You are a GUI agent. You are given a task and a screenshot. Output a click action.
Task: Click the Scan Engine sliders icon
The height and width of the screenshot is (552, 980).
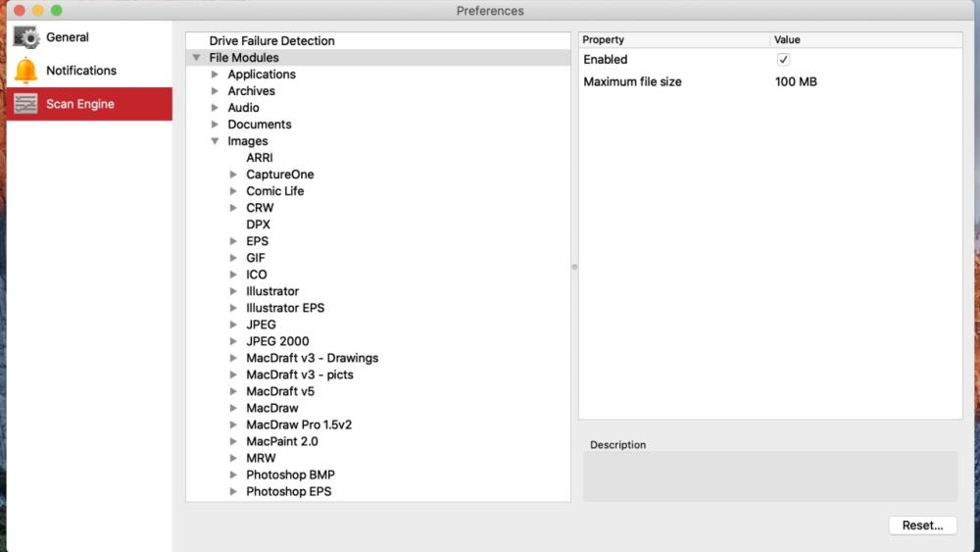(25, 104)
